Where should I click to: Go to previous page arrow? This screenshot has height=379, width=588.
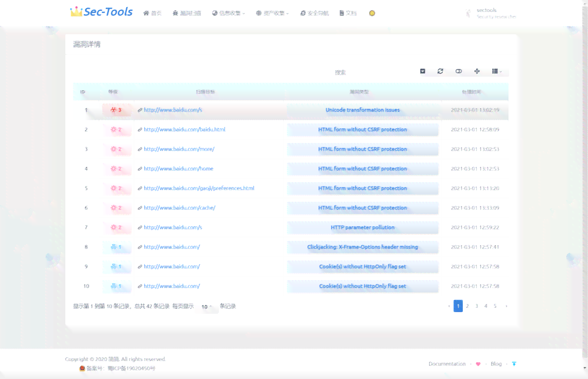[449, 306]
